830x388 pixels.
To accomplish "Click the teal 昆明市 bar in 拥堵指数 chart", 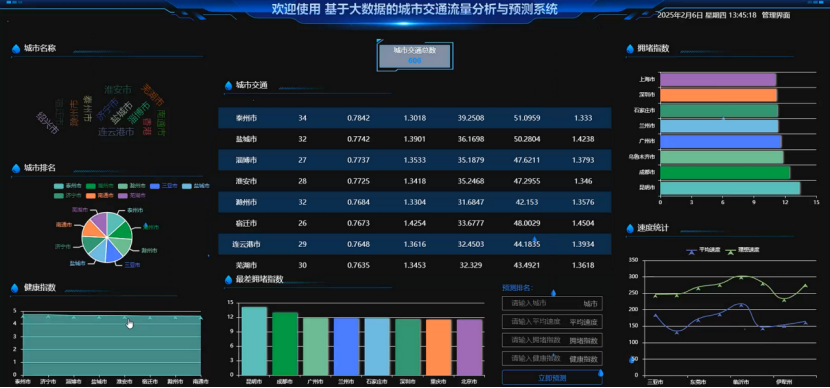I will [x=730, y=188].
